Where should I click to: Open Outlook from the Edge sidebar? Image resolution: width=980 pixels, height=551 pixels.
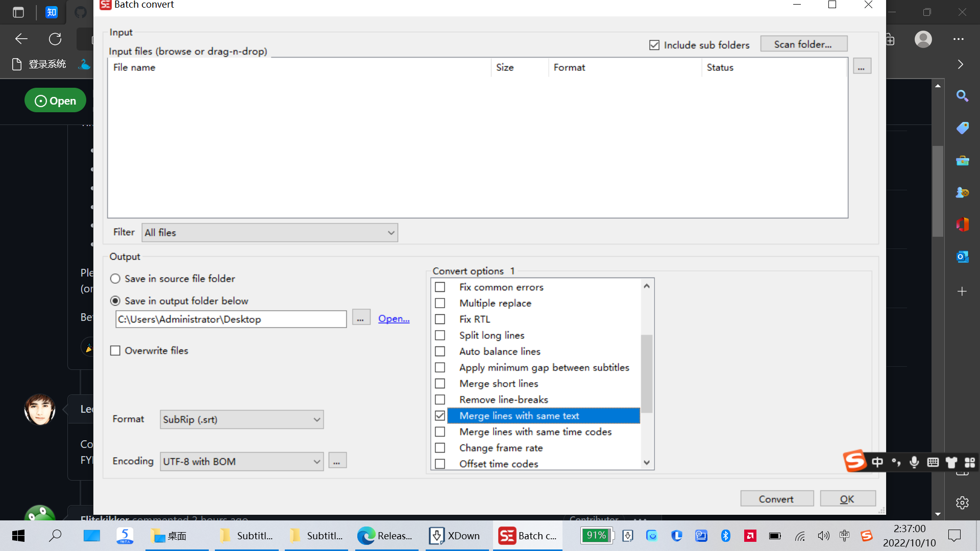click(x=962, y=257)
